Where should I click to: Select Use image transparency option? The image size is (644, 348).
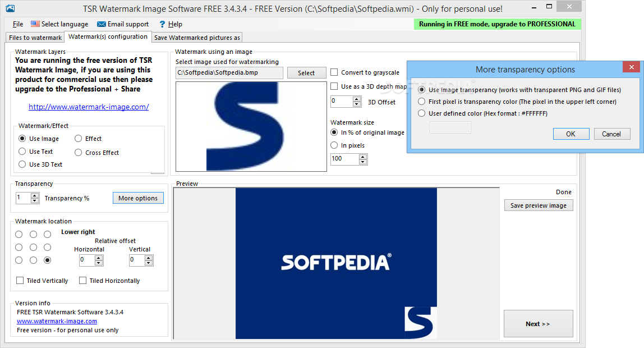(421, 90)
